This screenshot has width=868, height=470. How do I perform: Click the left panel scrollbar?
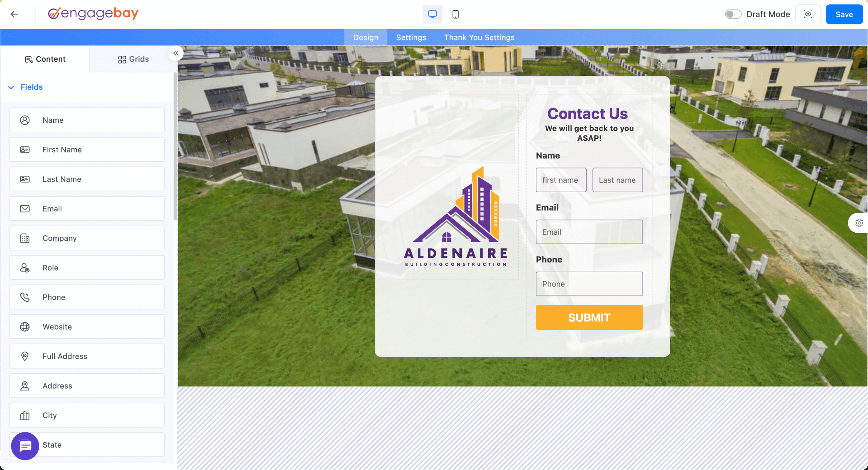[x=175, y=146]
